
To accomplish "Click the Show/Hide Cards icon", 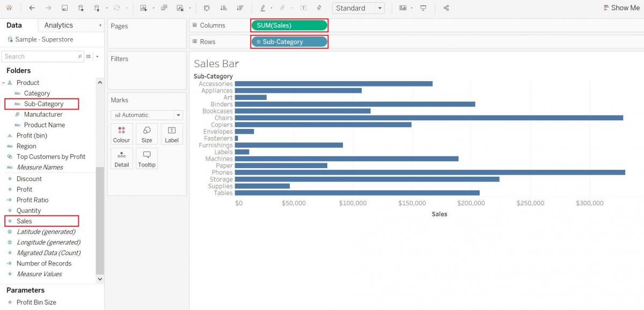I will 402,8.
